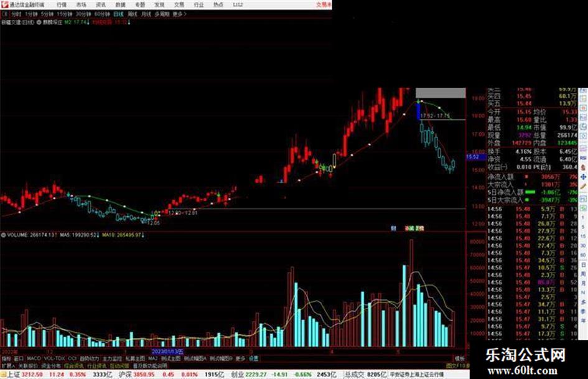The width and height of the screenshot is (588, 379).
Task: Click the round icon before VOLUME label
Action: pyautogui.click(x=3, y=235)
